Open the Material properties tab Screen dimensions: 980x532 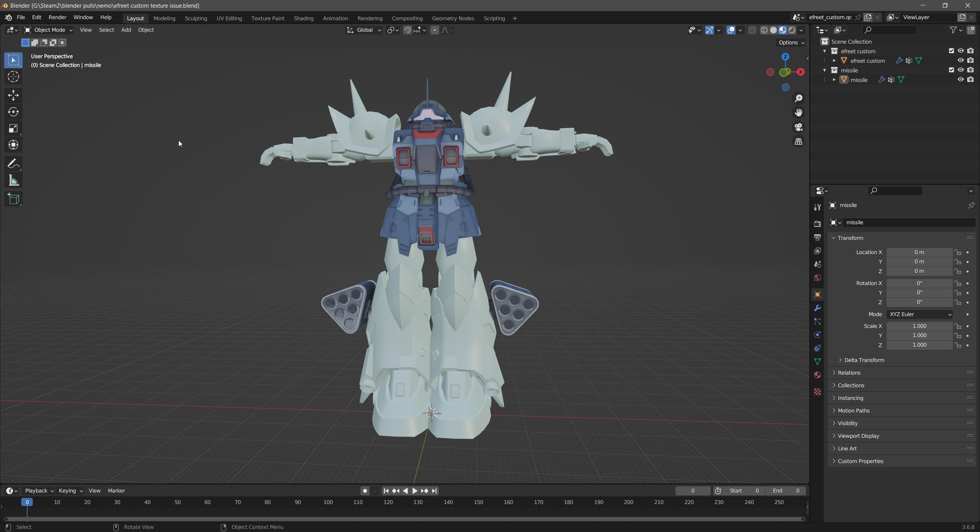point(817,375)
